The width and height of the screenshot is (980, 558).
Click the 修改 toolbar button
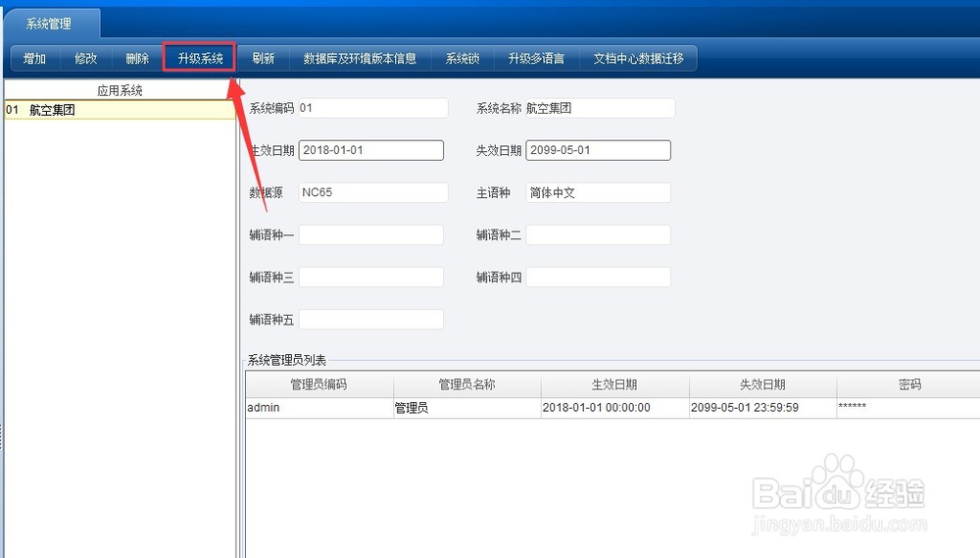86,58
